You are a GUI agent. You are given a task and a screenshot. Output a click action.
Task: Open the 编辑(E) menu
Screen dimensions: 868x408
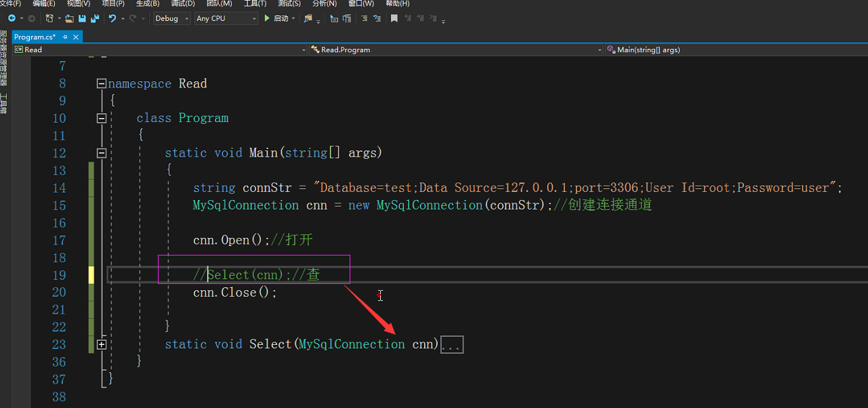pos(44,3)
